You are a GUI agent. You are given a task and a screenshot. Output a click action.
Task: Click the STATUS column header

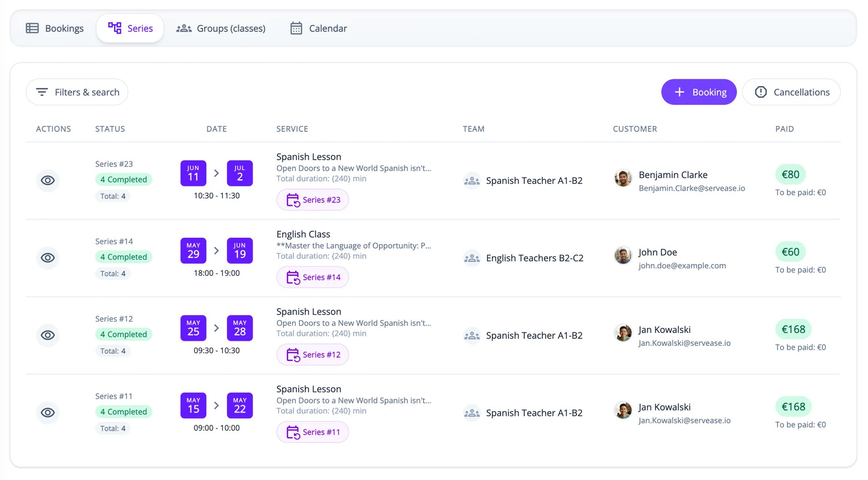coord(110,129)
